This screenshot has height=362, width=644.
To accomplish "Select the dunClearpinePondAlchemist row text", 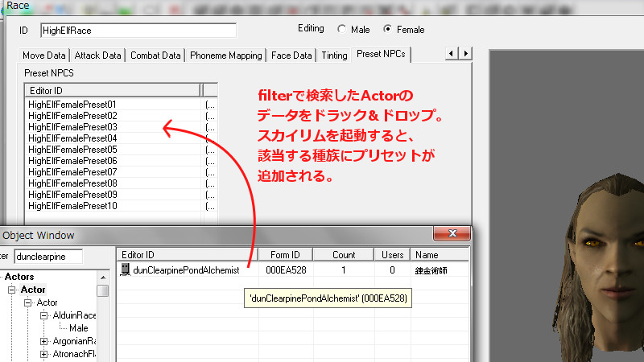I will click(186, 270).
